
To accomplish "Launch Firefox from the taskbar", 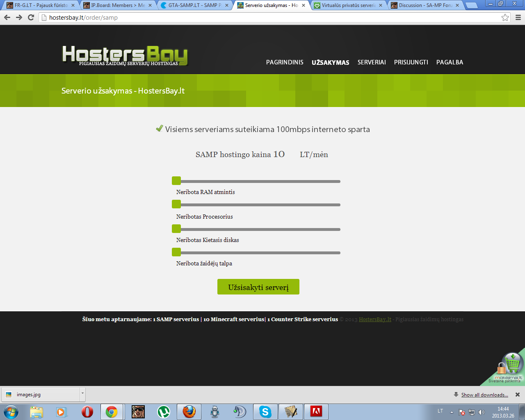I will coord(189,411).
